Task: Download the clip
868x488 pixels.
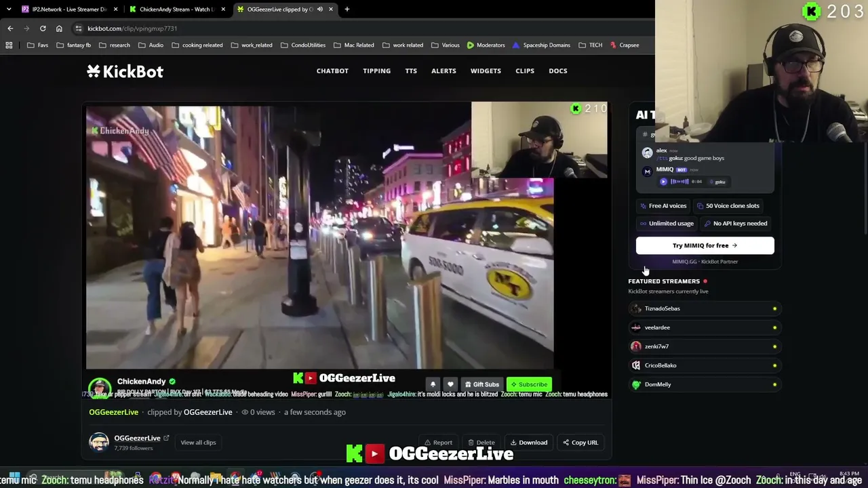Action: click(529, 443)
